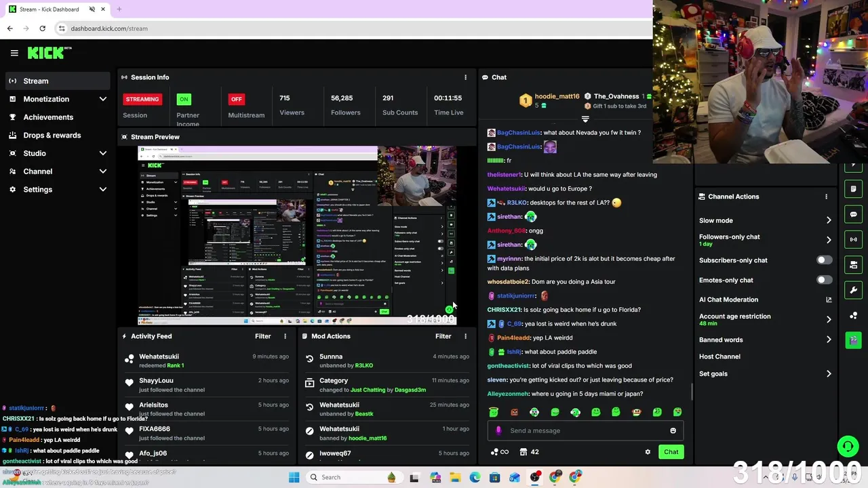Select Achievements in the sidebar
Viewport: 868px width, 488px height.
58,117
